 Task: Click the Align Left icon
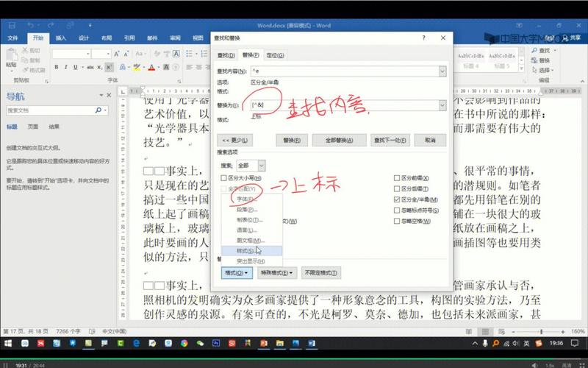190,67
